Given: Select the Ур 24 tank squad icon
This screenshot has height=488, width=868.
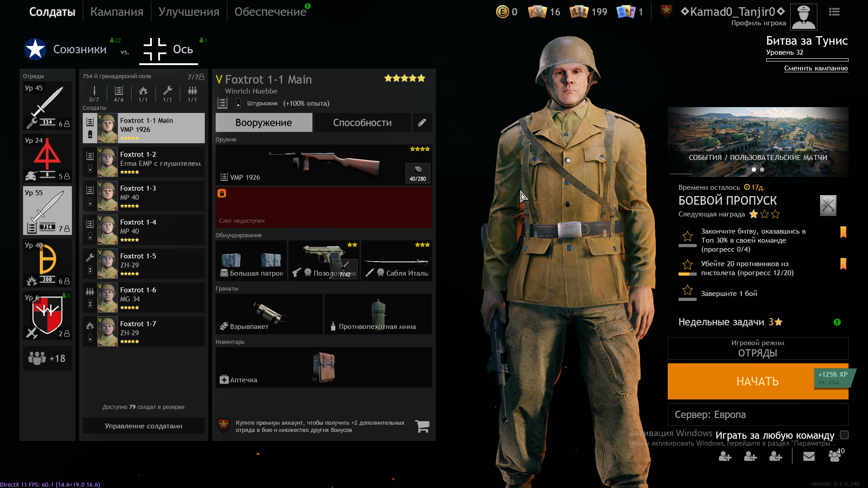Looking at the screenshot, I should (x=47, y=158).
